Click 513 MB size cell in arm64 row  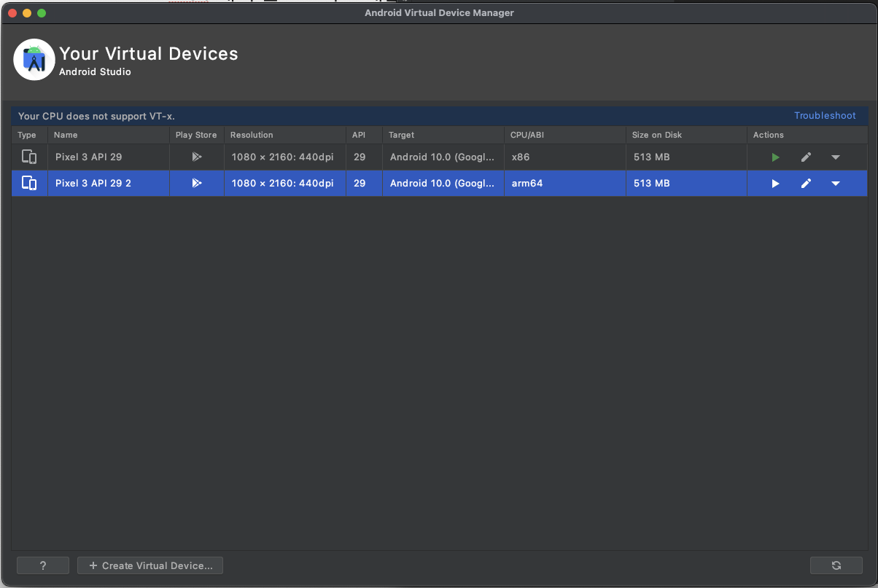point(686,184)
